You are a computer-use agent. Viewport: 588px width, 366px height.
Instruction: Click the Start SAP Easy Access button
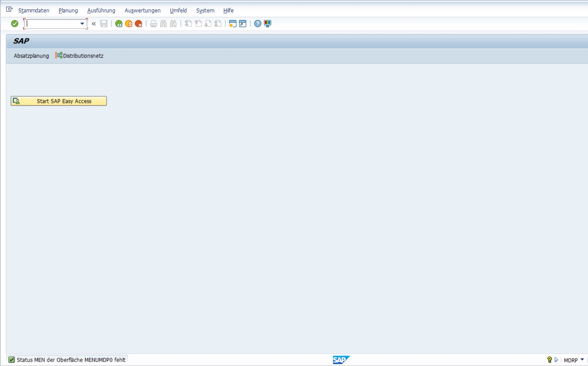click(x=59, y=101)
